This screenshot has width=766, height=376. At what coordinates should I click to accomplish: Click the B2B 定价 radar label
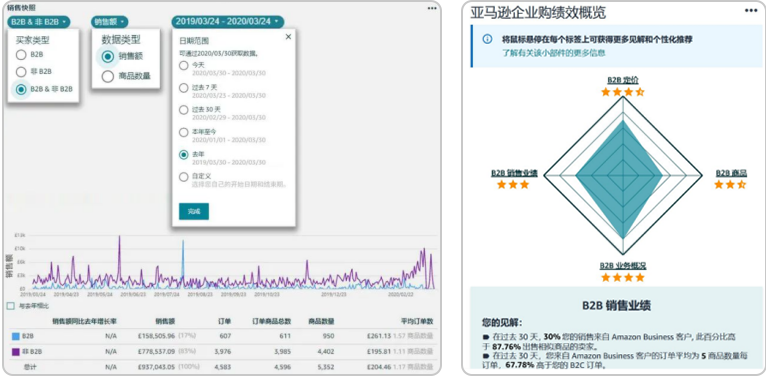click(622, 80)
